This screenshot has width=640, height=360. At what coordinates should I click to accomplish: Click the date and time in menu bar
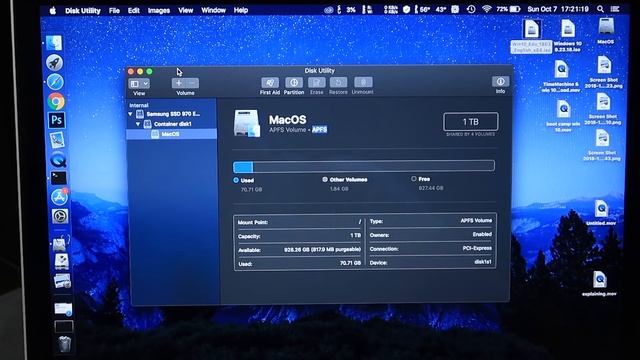(559, 9)
